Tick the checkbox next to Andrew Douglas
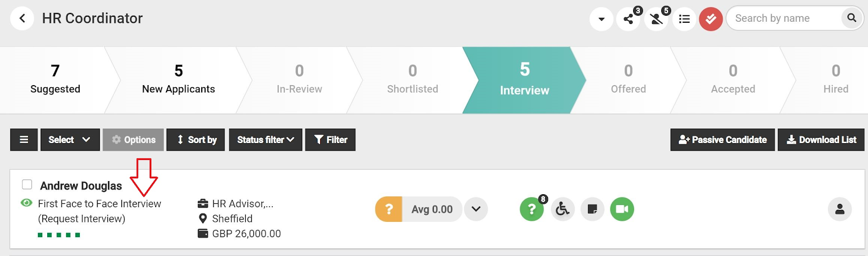This screenshot has height=256, width=868. pyautogui.click(x=27, y=184)
